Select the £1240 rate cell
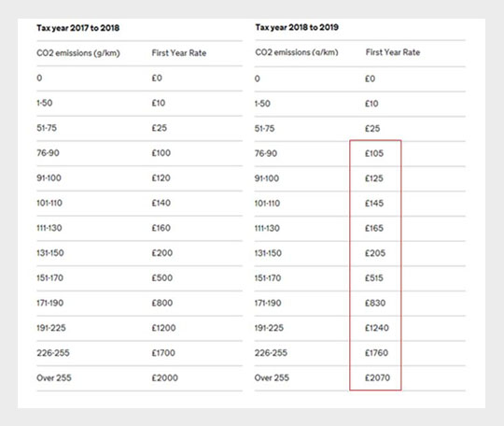Viewport: 504px width, 426px height. coord(377,328)
